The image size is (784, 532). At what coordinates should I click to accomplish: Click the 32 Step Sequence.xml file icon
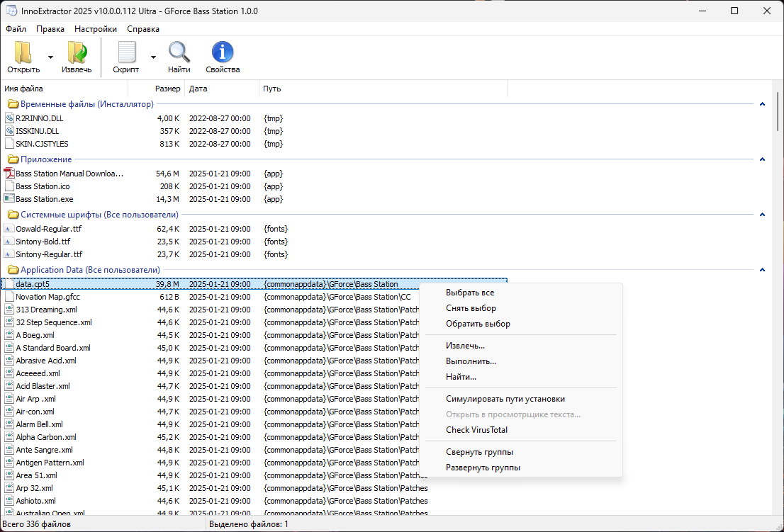(x=9, y=322)
